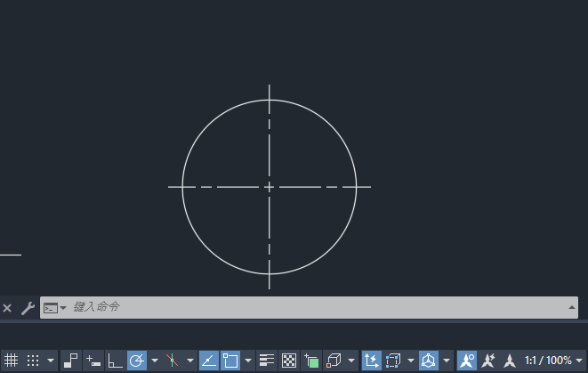Open the Snap mode settings dropdown

point(51,361)
